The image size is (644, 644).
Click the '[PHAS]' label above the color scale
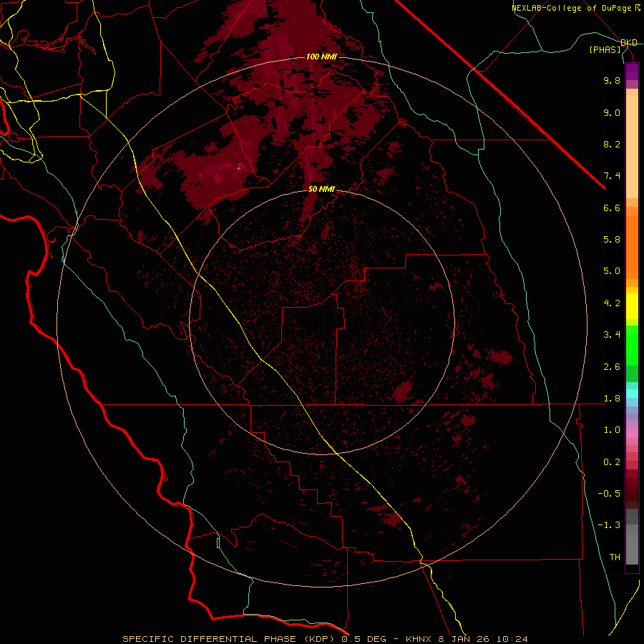tap(605, 49)
